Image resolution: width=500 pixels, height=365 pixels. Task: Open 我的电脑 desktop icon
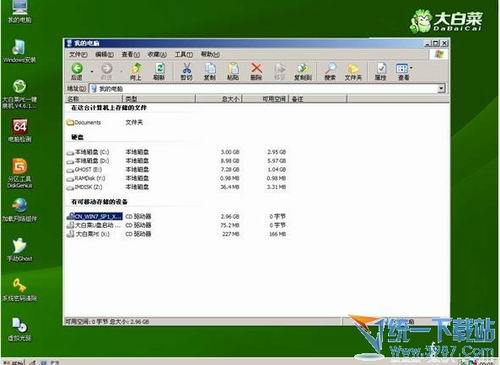click(19, 11)
